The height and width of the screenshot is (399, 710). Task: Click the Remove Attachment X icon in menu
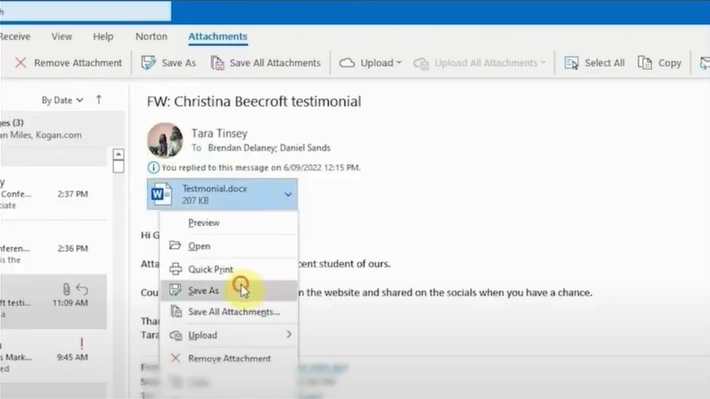pyautogui.click(x=175, y=358)
